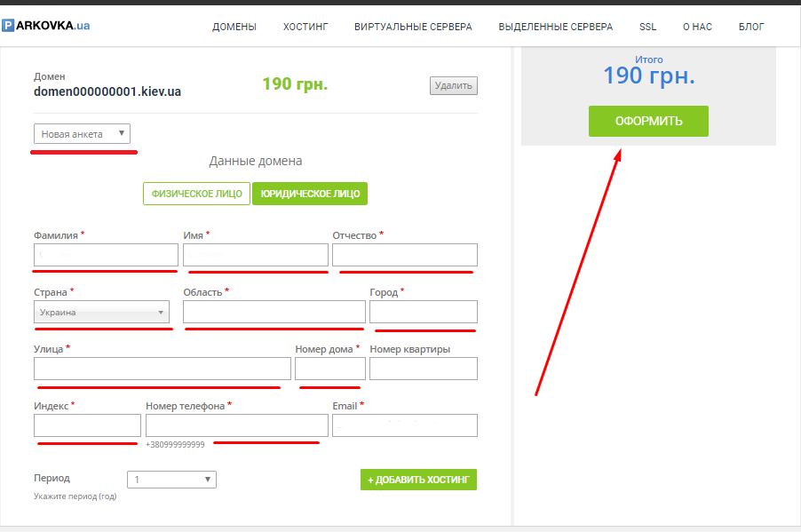801x532 pixels.
Task: Focus the Фамилия input field
Action: coord(106,255)
